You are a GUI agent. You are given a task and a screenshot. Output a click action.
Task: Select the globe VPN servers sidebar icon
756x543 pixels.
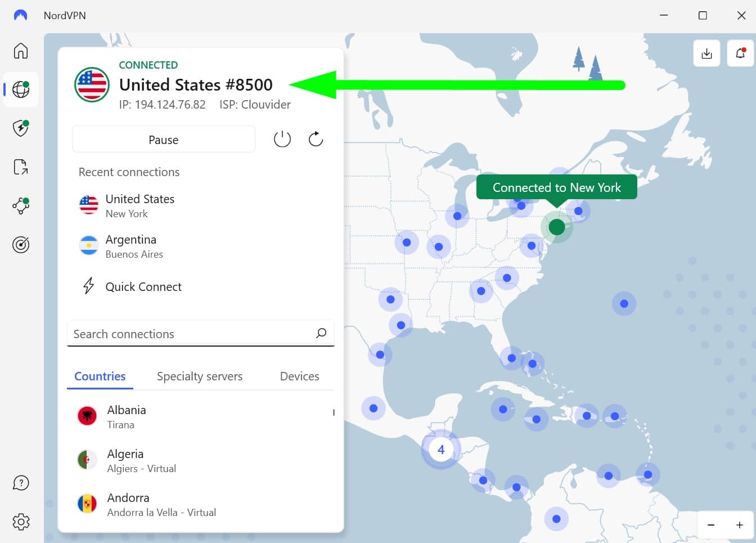tap(21, 89)
